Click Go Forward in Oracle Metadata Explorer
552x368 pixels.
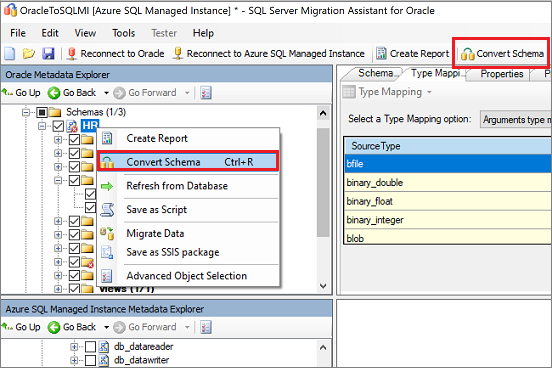click(145, 93)
